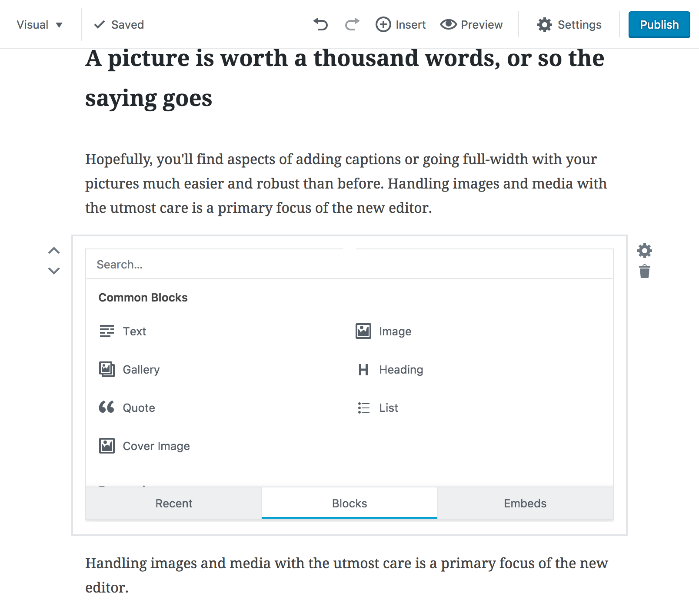This screenshot has height=616, width=699.
Task: Publish the post
Action: 659,25
